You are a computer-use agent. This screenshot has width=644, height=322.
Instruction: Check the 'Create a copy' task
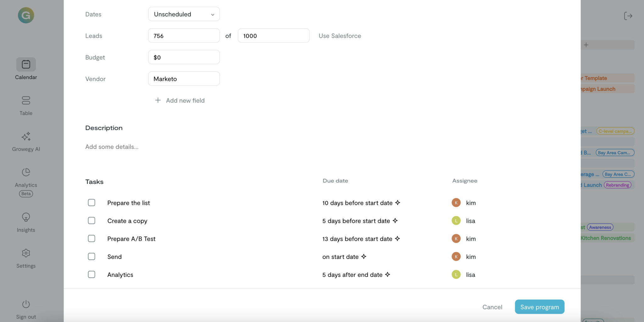tap(92, 221)
